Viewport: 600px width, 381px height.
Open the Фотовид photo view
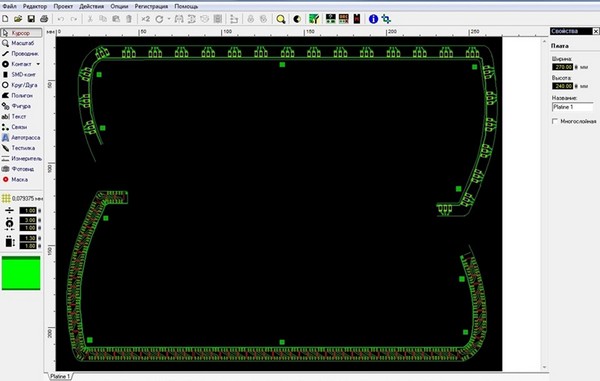coord(21,169)
